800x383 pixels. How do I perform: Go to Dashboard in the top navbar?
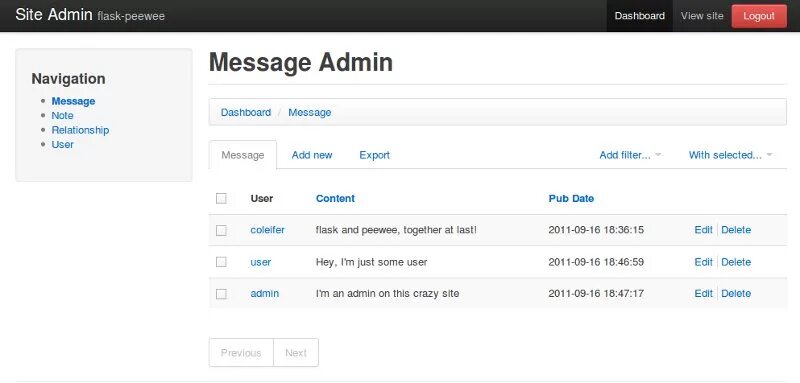tap(639, 16)
